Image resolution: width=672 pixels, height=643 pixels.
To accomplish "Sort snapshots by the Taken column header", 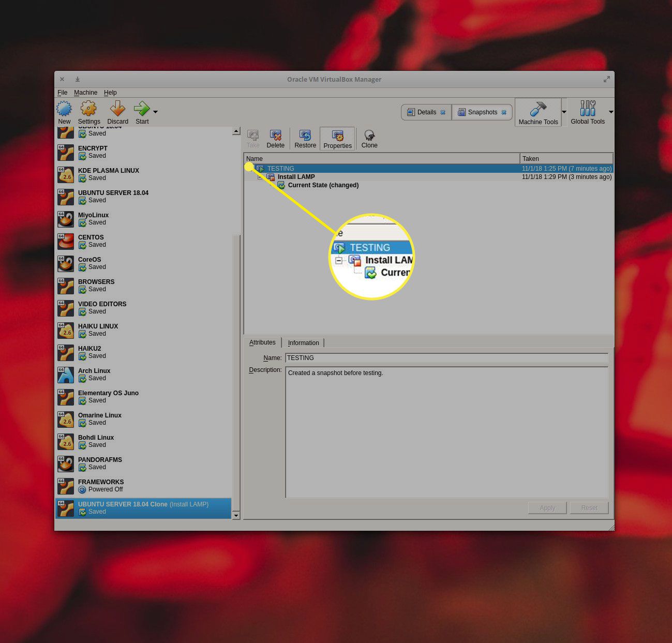I will click(x=566, y=159).
